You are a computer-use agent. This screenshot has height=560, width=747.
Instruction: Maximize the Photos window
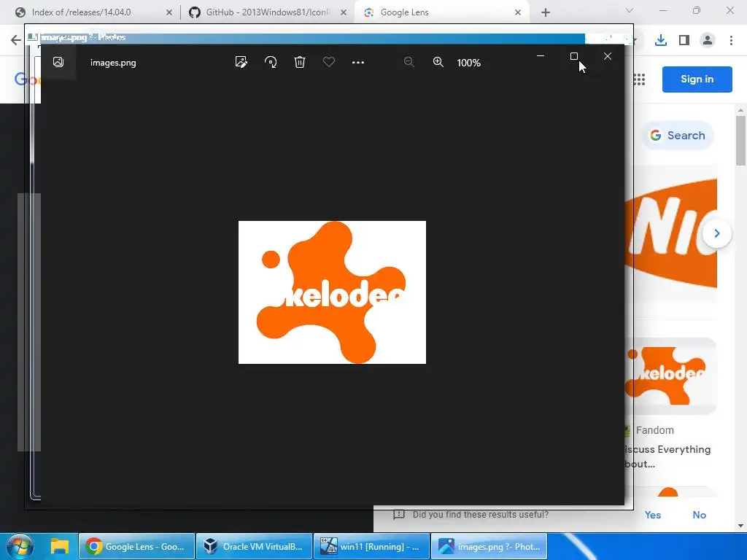tap(574, 56)
